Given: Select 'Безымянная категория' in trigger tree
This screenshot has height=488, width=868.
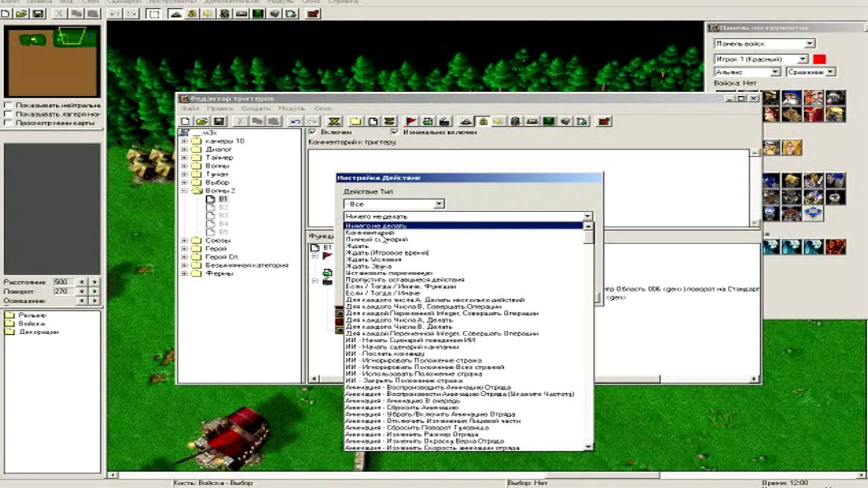Looking at the screenshot, I should tap(248, 265).
